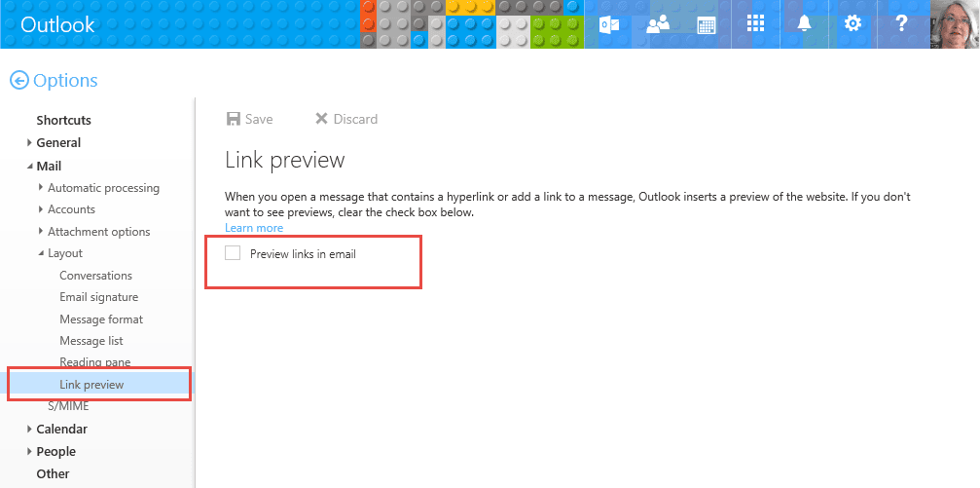Expand Automatic processing
This screenshot has height=488, width=980.
point(41,187)
